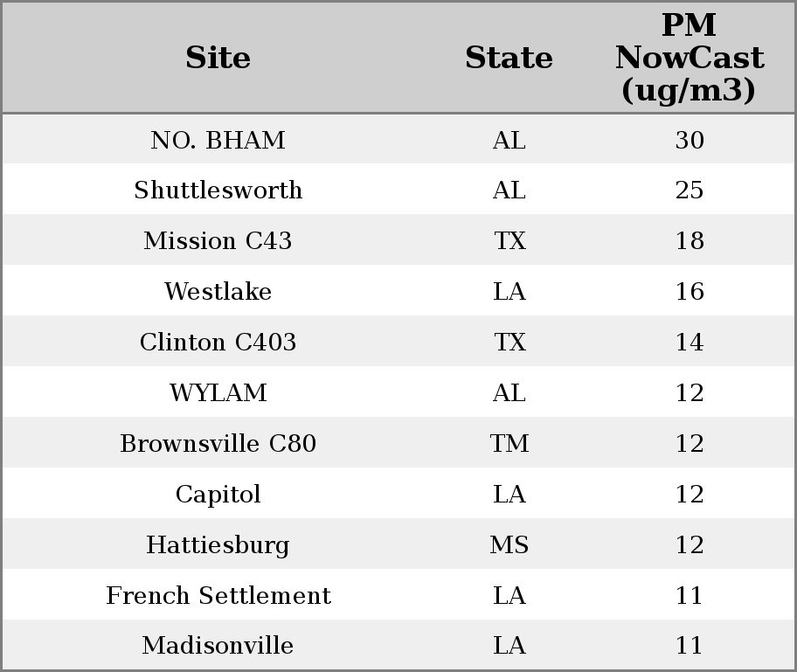Viewport: 797px width, 672px height.
Task: Click the TM state cell
Action: click(x=509, y=444)
